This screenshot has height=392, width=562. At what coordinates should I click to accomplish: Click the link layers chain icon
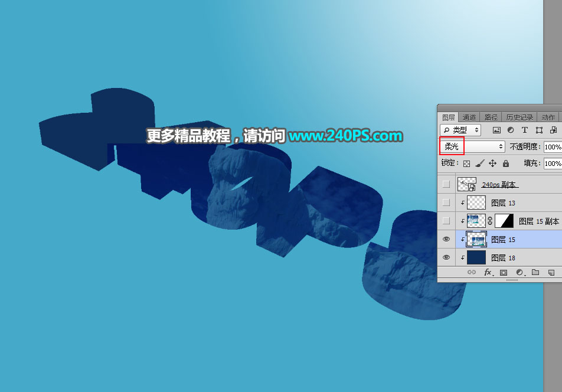(x=472, y=272)
